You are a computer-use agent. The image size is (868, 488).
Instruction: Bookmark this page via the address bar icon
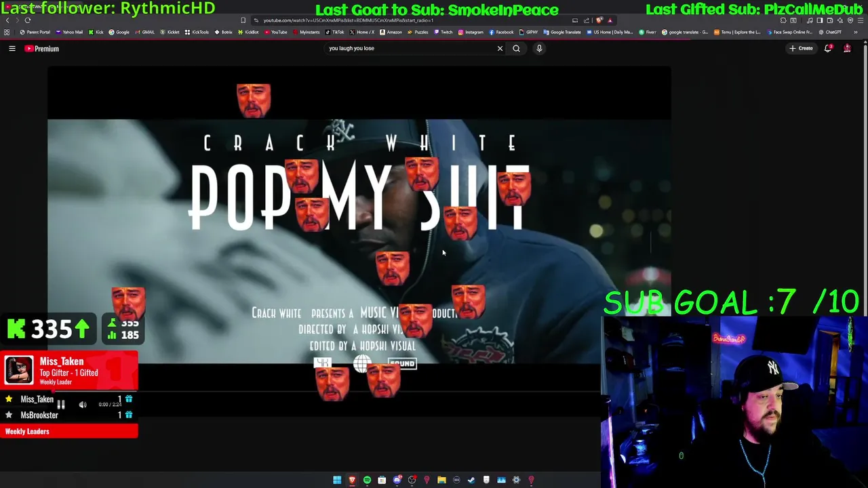pos(243,20)
